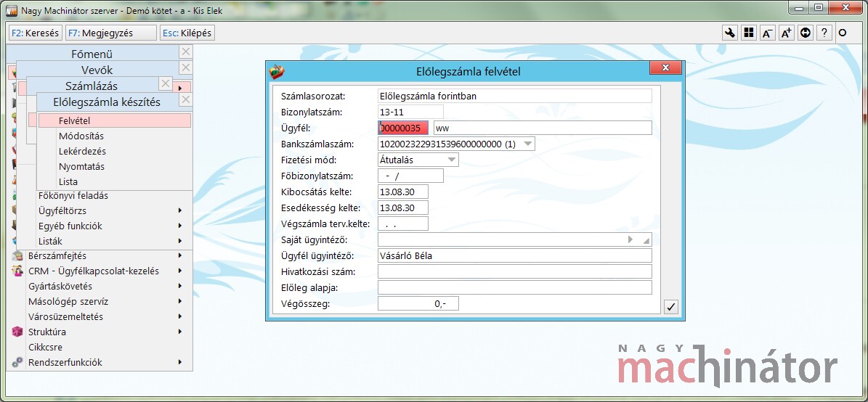Image resolution: width=868 pixels, height=402 pixels.
Task: Expand the Másológép szervíz submenu arrow
Action: tap(180, 301)
